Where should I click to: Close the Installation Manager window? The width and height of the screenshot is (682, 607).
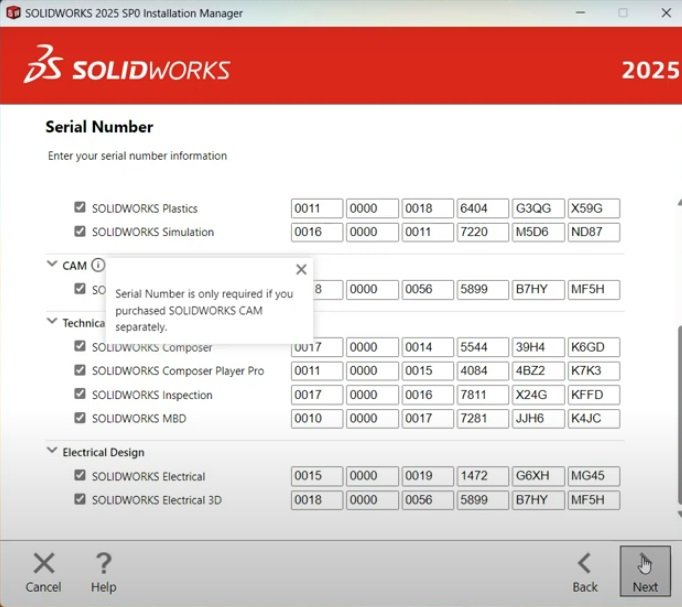[666, 13]
